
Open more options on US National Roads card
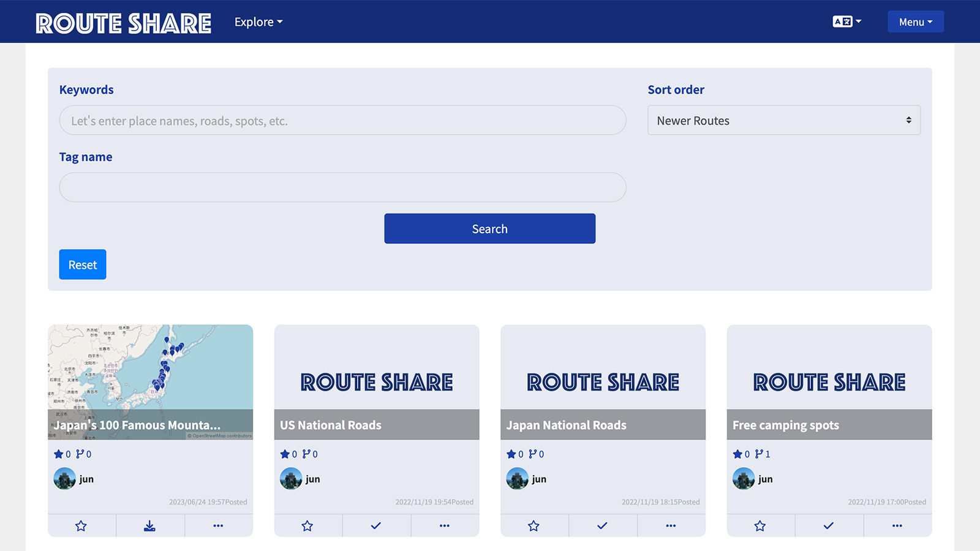coord(445,526)
